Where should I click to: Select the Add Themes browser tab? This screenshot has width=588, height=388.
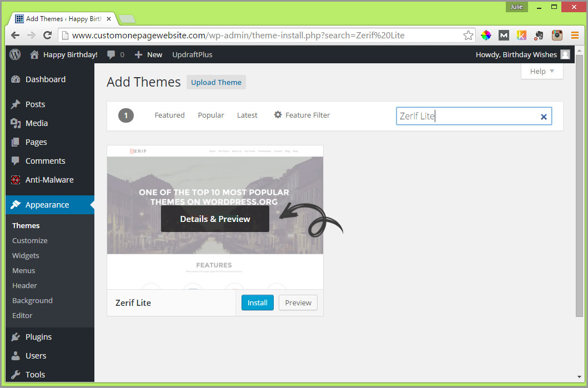[x=63, y=19]
